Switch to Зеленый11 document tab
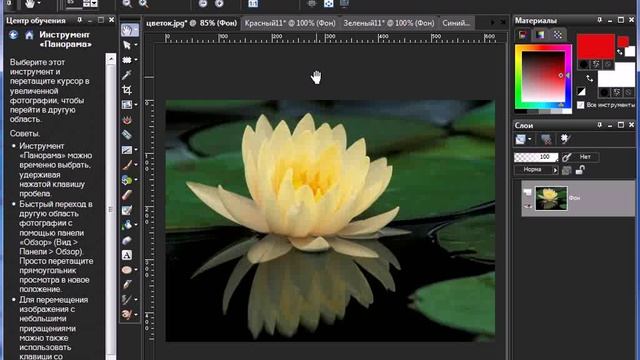The width and height of the screenshot is (640, 360). (x=389, y=23)
